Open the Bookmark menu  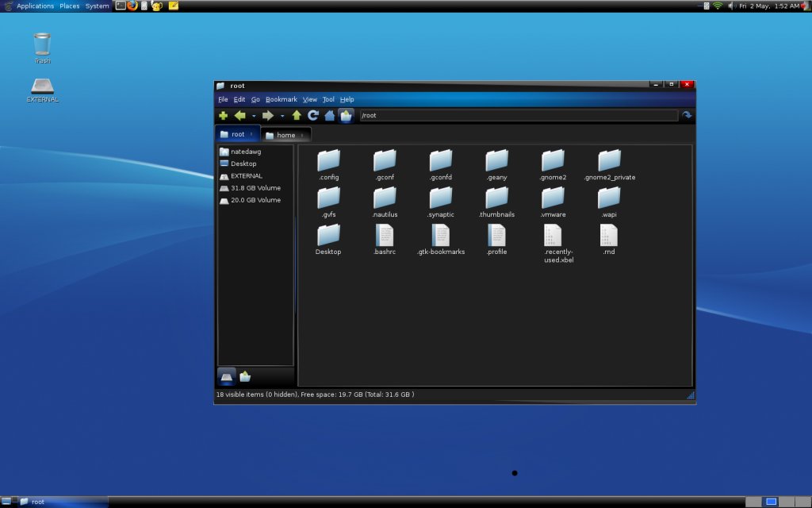pos(282,99)
